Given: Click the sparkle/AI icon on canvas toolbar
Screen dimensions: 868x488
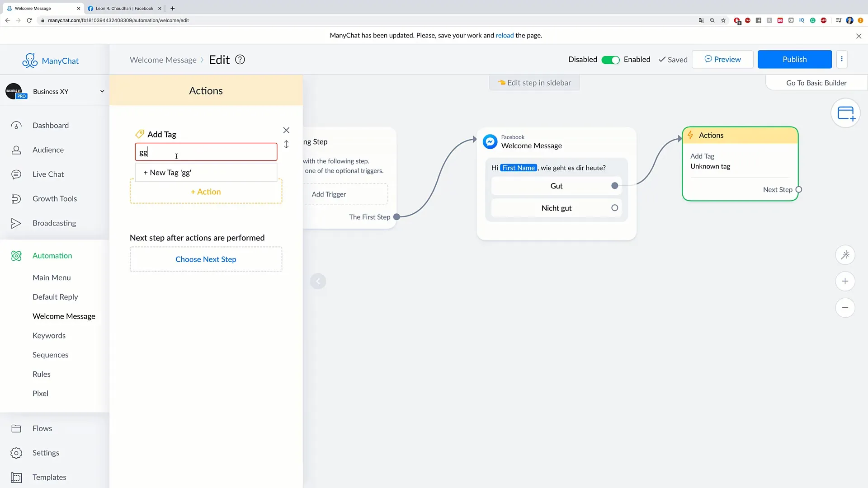Looking at the screenshot, I should (x=846, y=255).
